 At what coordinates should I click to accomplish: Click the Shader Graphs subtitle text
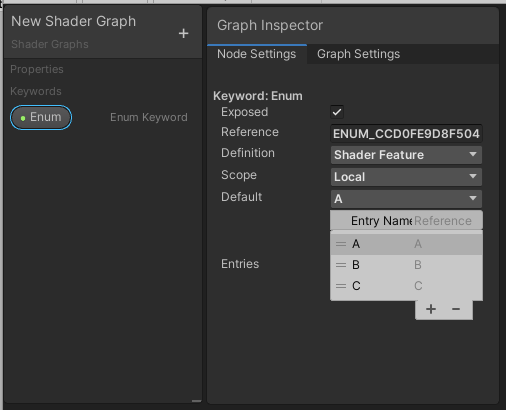point(50,44)
